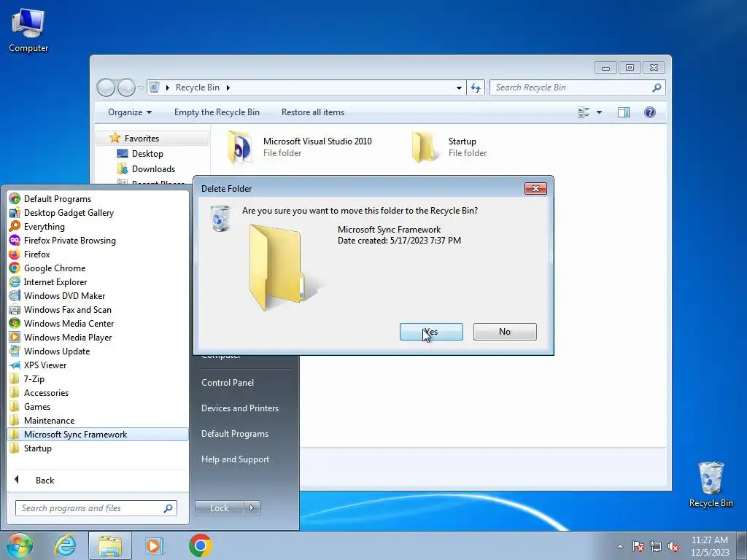Launch Firefox from the start menu list

(x=98, y=254)
